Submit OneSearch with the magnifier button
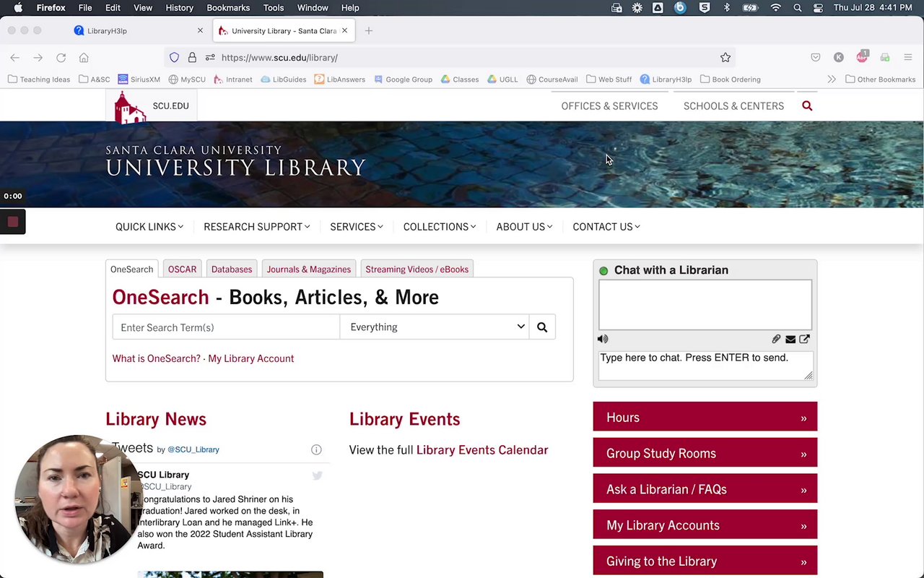The height and width of the screenshot is (578, 924). click(x=542, y=327)
